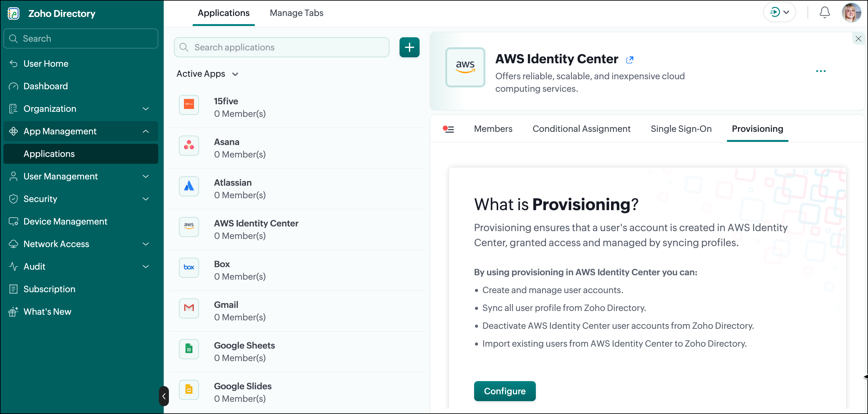Collapse the sidebar with the arrow handle

point(164,396)
